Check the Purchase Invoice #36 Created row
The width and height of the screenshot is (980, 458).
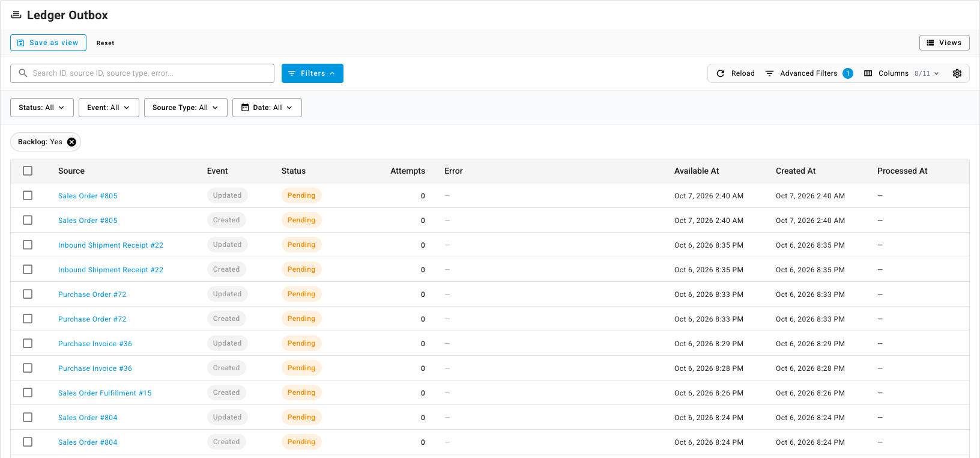28,368
